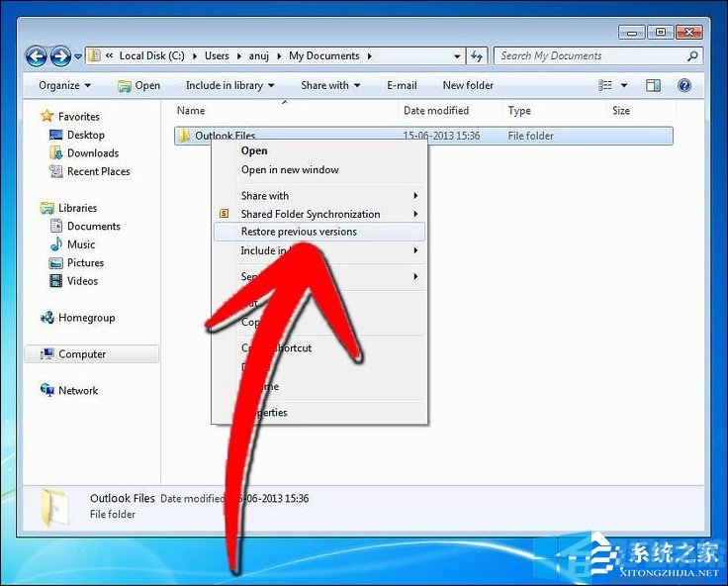Open the Share with toolbar dropdown

[330, 86]
